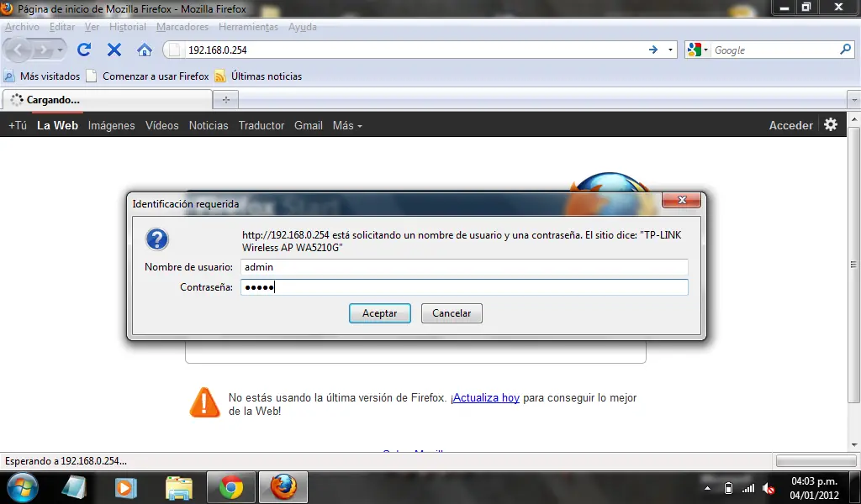Click the battery tray icon

(728, 488)
